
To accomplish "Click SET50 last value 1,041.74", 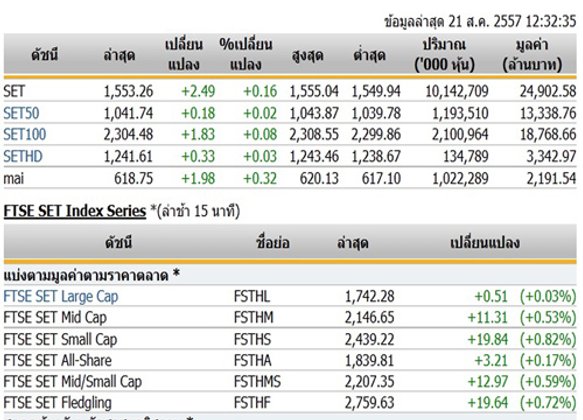I will [128, 113].
